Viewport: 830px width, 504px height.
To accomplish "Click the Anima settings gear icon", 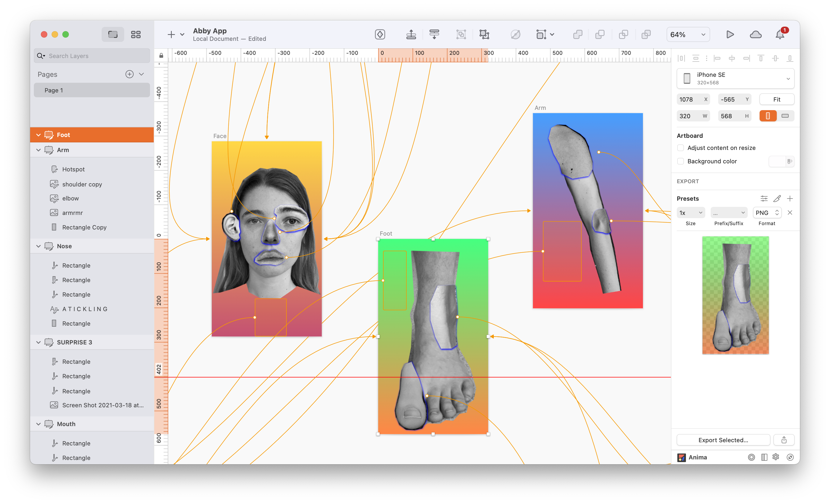I will (x=776, y=457).
